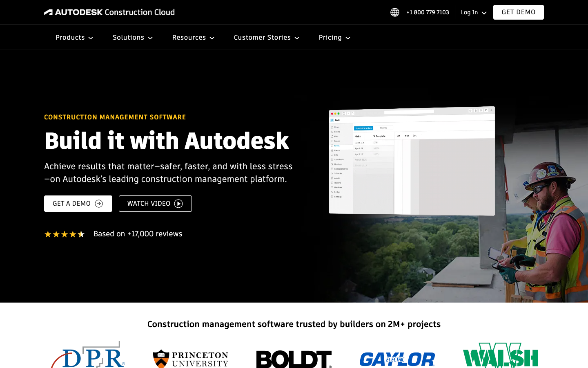Click the phone number +1 800 779 7103
588x368 pixels.
click(x=428, y=12)
